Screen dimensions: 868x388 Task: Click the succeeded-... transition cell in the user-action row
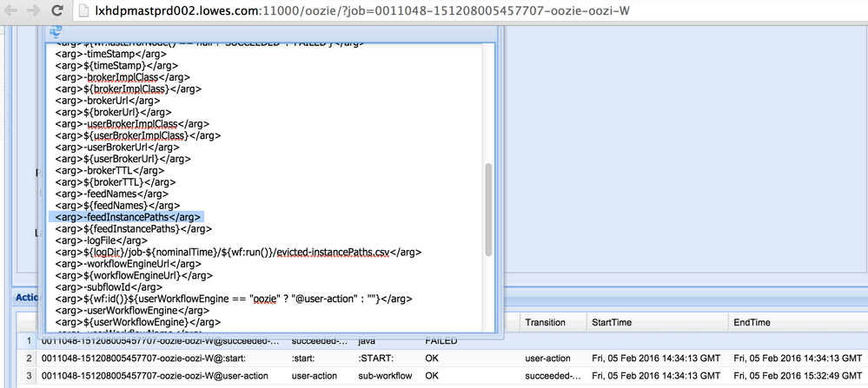click(553, 376)
